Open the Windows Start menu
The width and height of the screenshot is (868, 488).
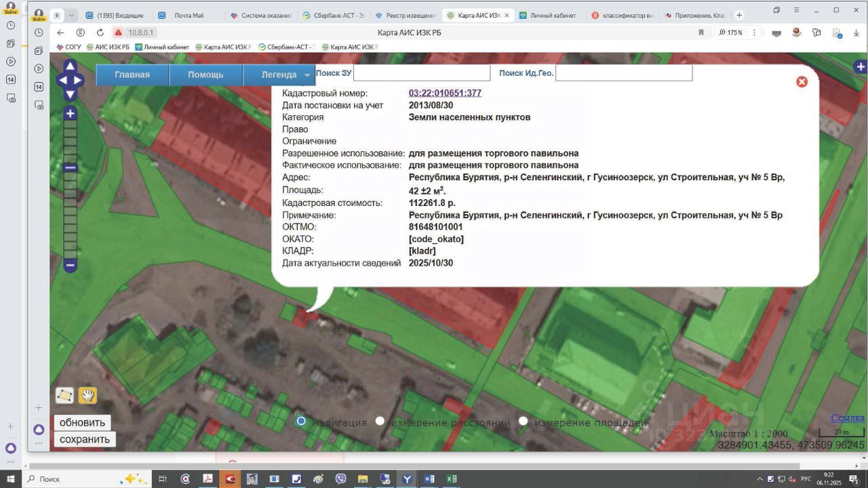click(10, 479)
